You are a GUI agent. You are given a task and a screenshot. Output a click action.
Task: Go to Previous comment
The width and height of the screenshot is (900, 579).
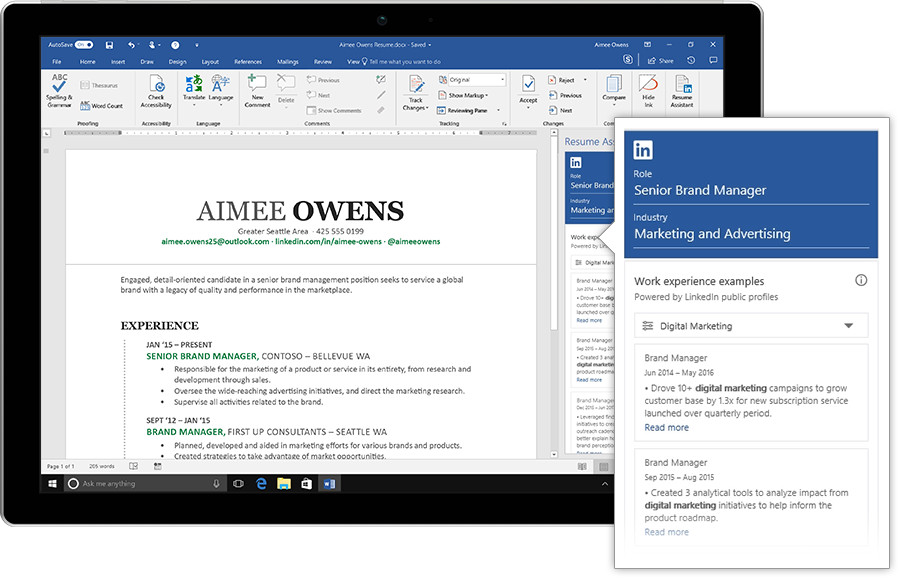click(x=323, y=80)
